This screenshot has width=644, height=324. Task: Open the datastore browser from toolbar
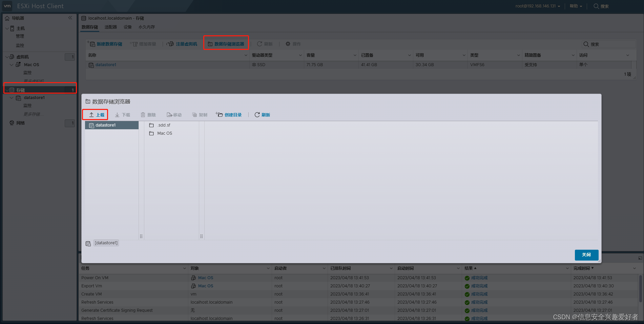click(226, 44)
